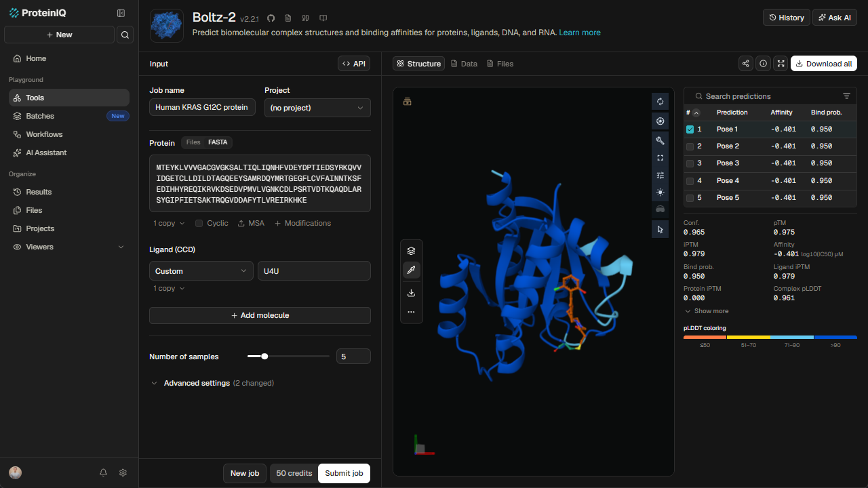Click the blue >90 pLDDT color segment

(835, 337)
